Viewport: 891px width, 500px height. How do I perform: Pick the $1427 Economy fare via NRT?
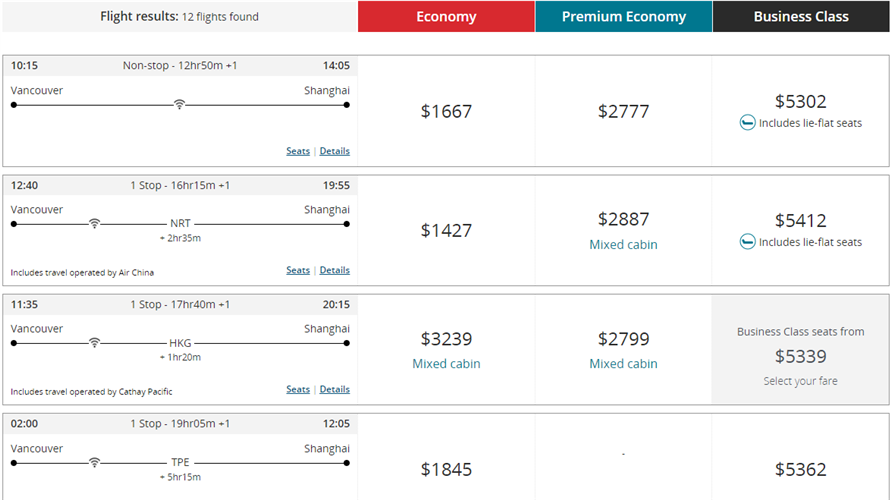tap(446, 230)
